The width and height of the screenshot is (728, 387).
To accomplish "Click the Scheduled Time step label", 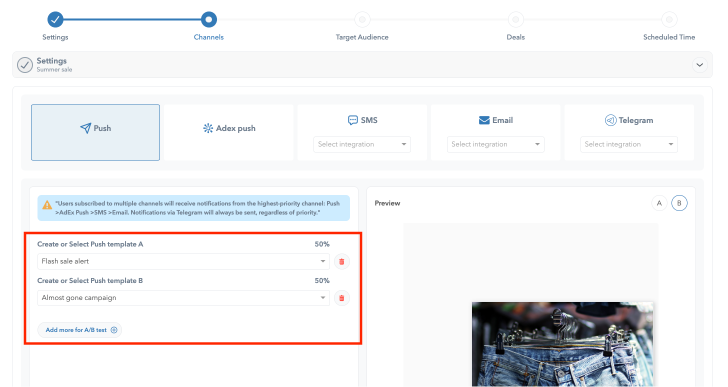I will [x=669, y=37].
